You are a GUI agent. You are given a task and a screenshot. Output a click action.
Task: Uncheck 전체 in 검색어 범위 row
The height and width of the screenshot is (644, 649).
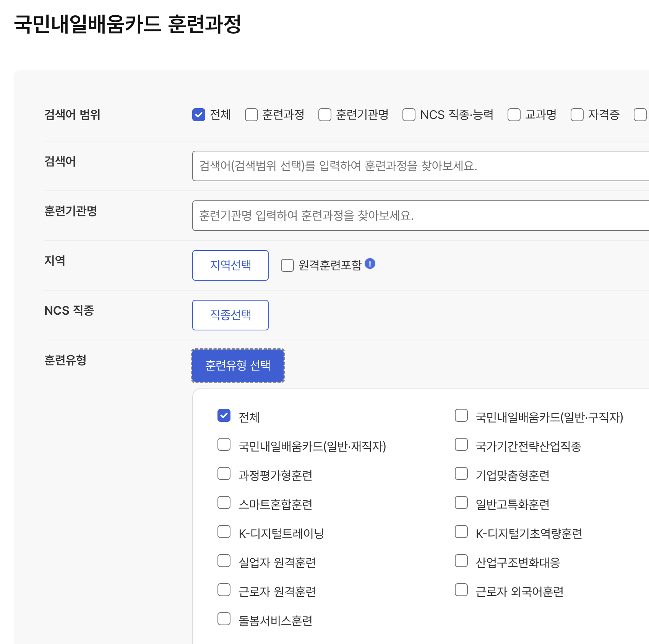pyautogui.click(x=199, y=115)
